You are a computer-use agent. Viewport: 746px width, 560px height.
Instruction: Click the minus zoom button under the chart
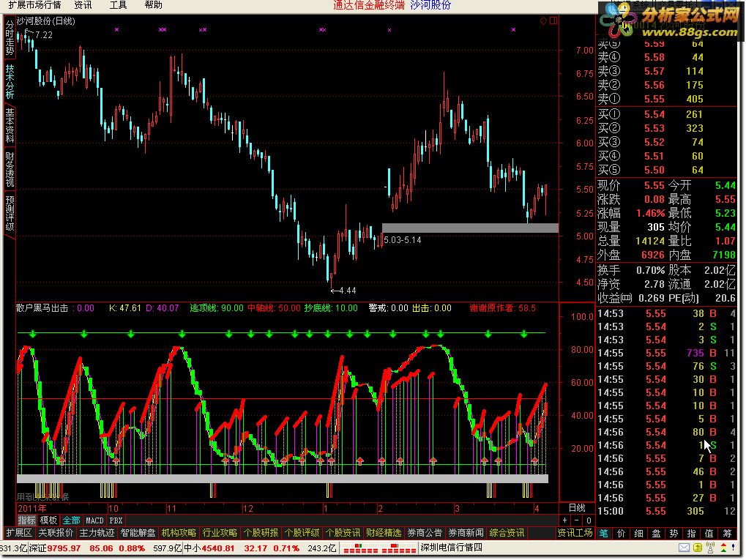[577, 520]
